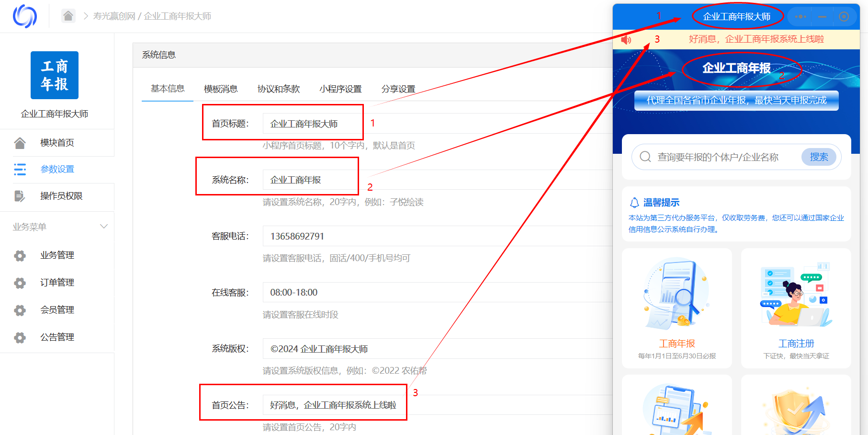Click the 企业工商年报大师 breadcrumb entry

tap(178, 16)
